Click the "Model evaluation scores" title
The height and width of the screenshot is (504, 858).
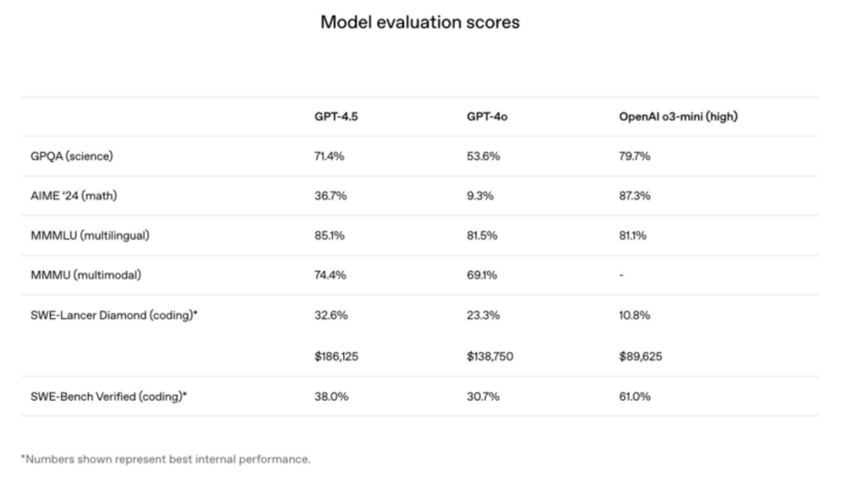(420, 22)
